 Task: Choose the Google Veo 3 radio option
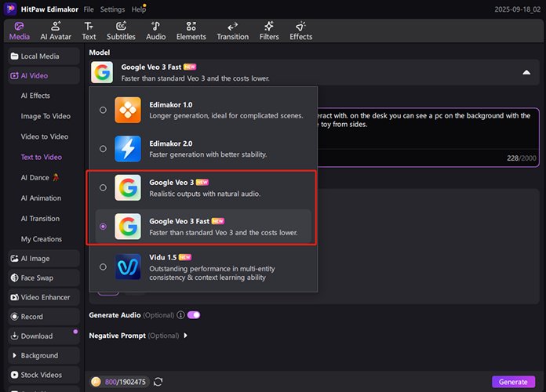click(x=103, y=187)
